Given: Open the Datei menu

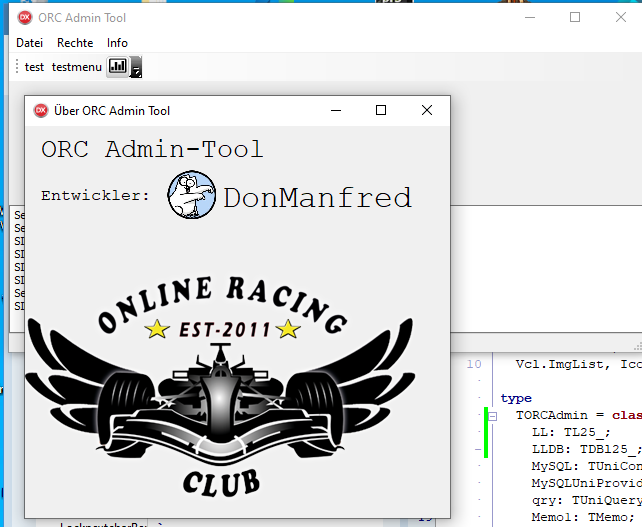Looking at the screenshot, I should point(29,43).
